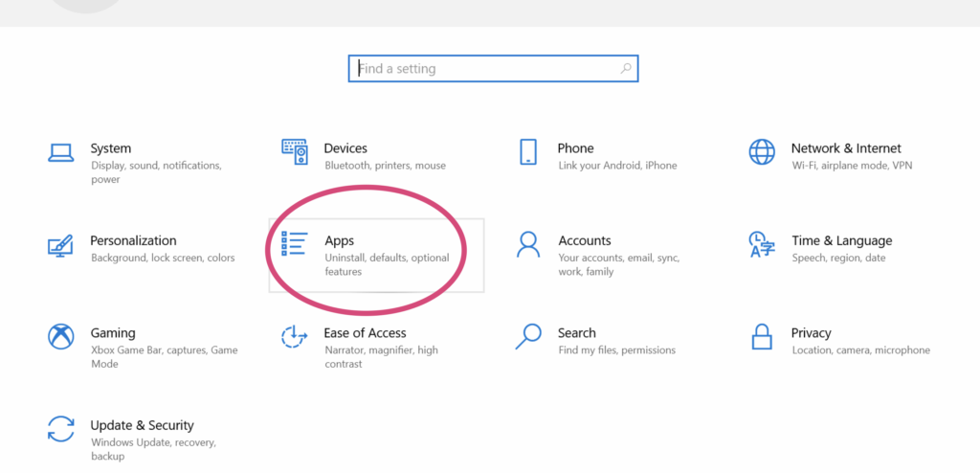This screenshot has width=980, height=473.
Task: Click "Uninstall, defaults, optional features" description
Action: tap(387, 264)
